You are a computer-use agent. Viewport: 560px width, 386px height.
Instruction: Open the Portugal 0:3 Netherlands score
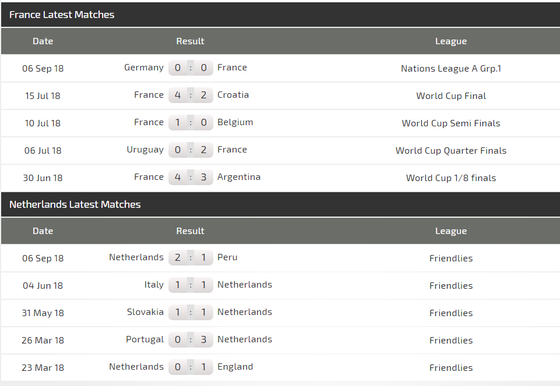[x=190, y=340]
